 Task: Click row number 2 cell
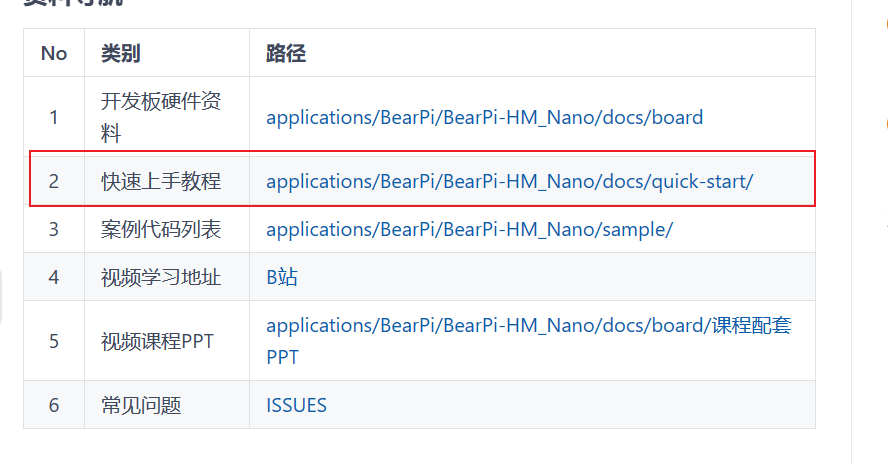(x=54, y=181)
